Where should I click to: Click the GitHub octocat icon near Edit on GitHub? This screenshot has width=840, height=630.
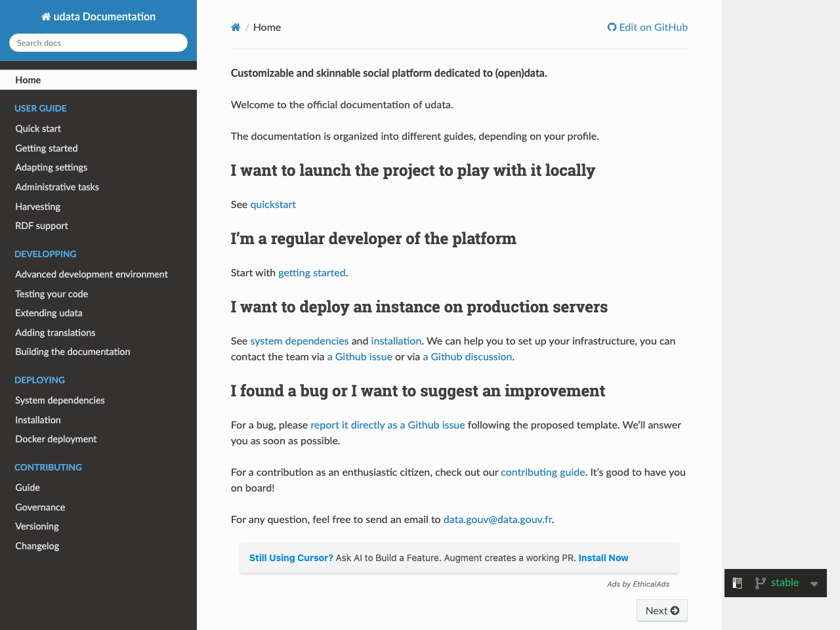point(612,27)
